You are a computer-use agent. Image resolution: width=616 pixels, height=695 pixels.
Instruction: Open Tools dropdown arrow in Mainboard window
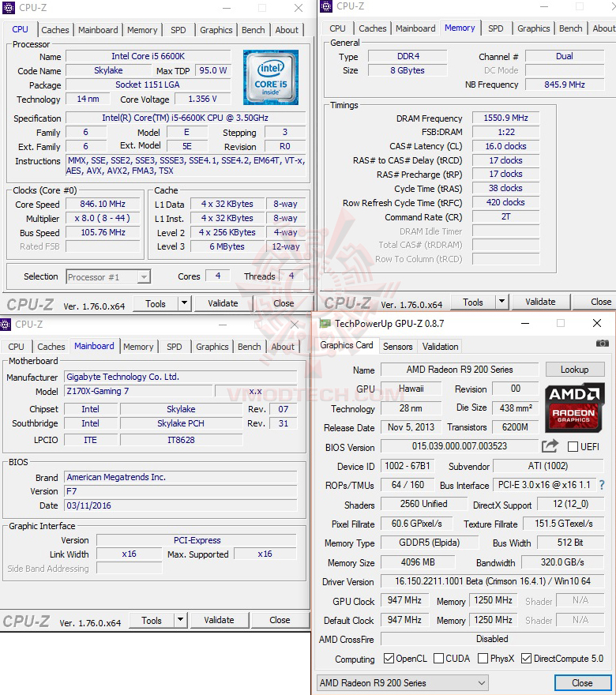(x=180, y=620)
